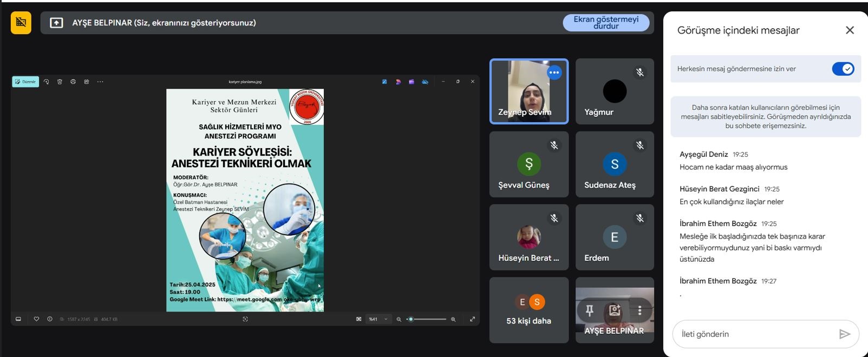Viewport: 868px width, 357px height.
Task: Open the 53 kişi daha participants tile
Action: click(x=529, y=310)
